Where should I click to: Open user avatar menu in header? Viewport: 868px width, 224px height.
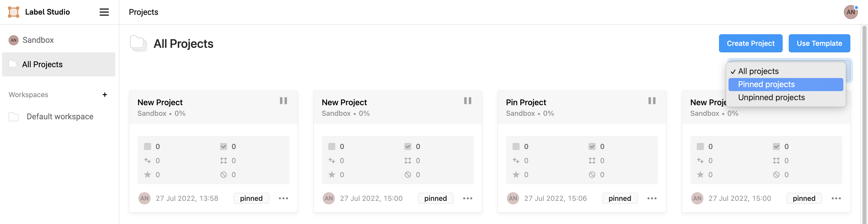[850, 12]
